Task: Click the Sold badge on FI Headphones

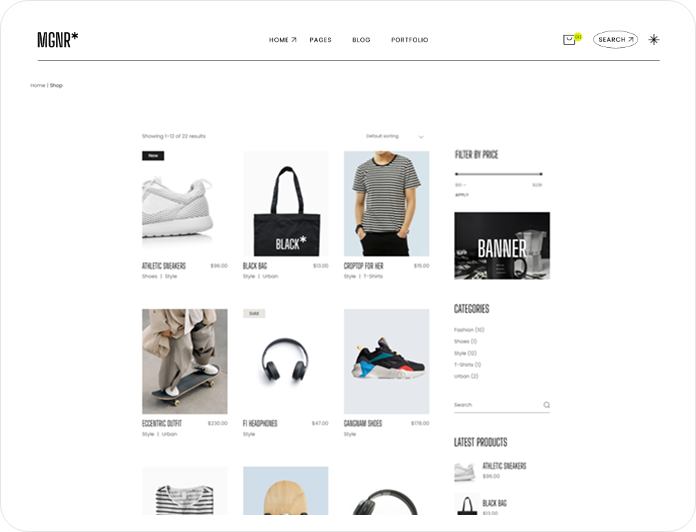Action: click(x=254, y=313)
